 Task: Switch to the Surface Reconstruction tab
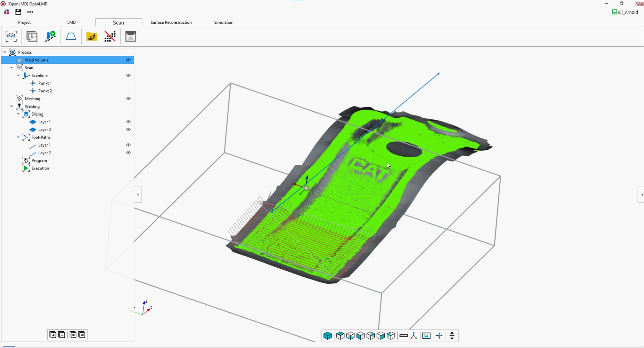coord(171,23)
